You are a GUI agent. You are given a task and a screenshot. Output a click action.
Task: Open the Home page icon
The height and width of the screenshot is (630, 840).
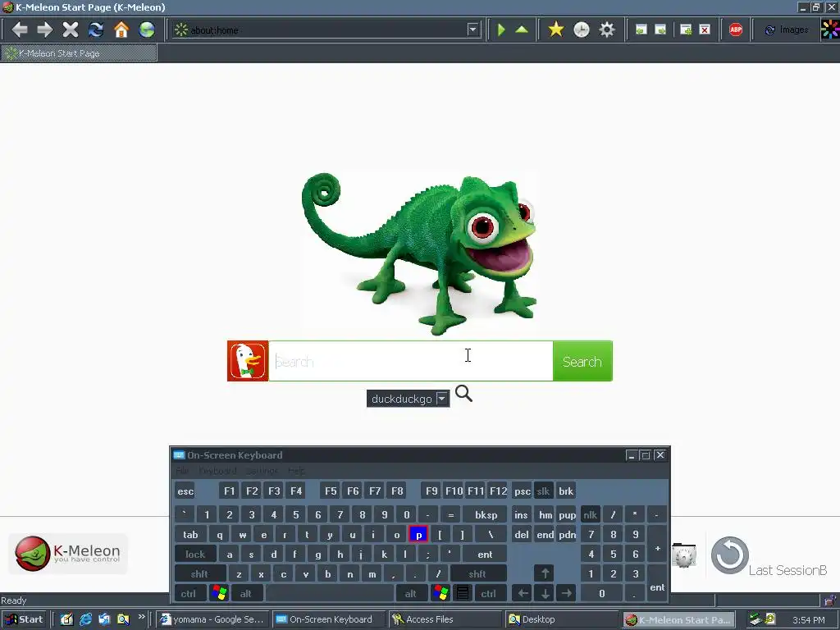click(x=121, y=30)
